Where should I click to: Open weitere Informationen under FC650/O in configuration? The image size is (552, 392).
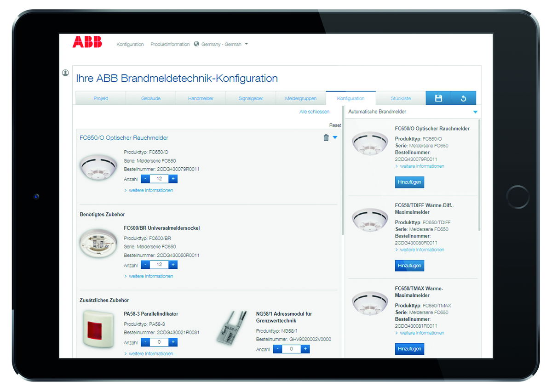coord(149,190)
